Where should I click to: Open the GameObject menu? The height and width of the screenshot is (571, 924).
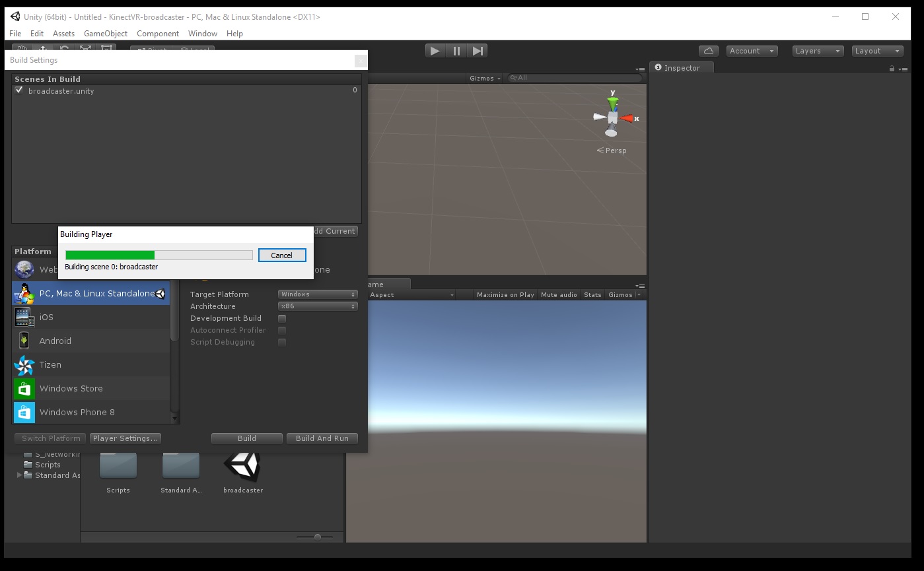[105, 34]
